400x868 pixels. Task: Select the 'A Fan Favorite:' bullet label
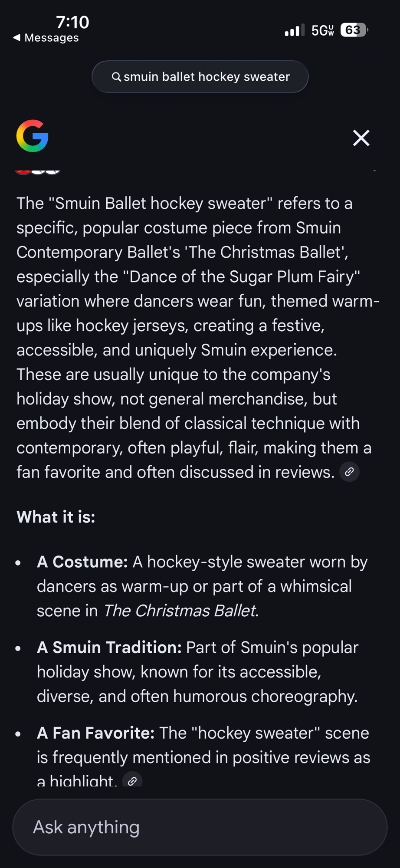[x=95, y=733]
